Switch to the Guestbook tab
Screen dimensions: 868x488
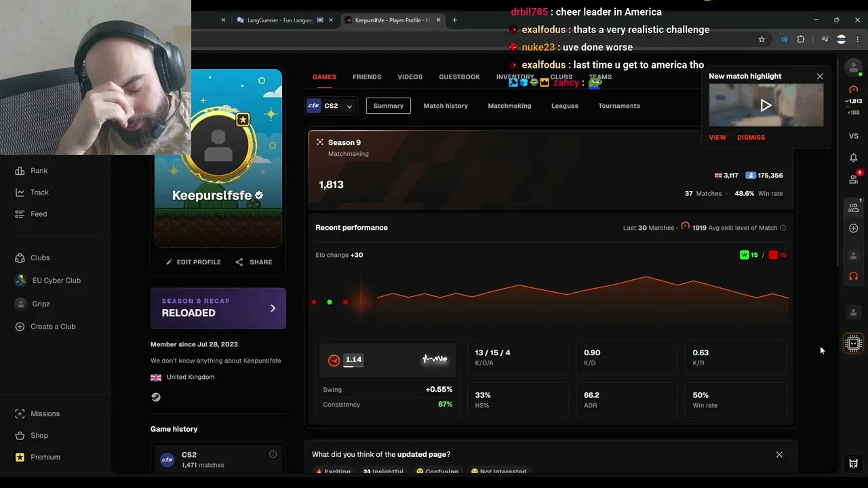click(459, 77)
